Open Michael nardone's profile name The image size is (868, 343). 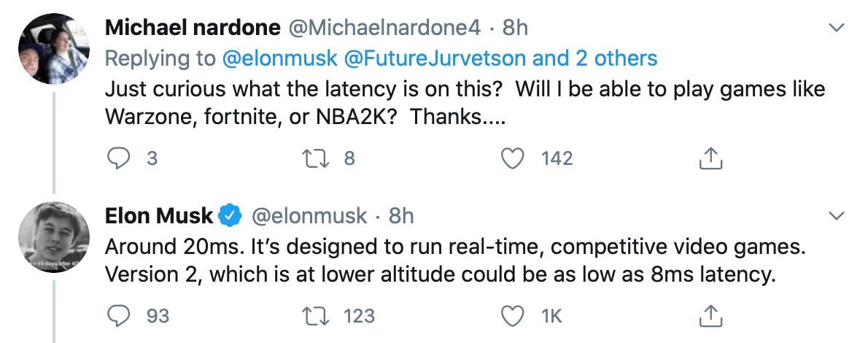[x=193, y=28]
